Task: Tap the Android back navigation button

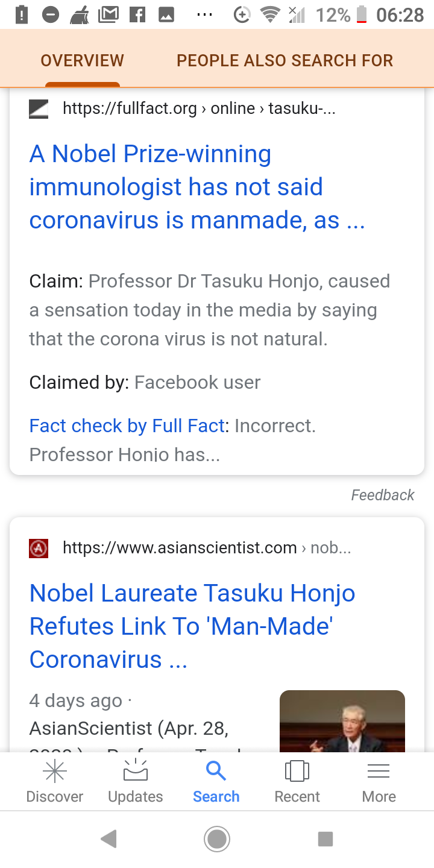Action: click(x=109, y=838)
